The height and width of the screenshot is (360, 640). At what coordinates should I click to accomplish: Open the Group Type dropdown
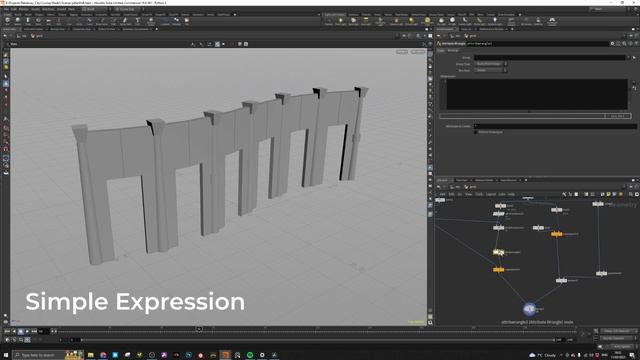491,64
